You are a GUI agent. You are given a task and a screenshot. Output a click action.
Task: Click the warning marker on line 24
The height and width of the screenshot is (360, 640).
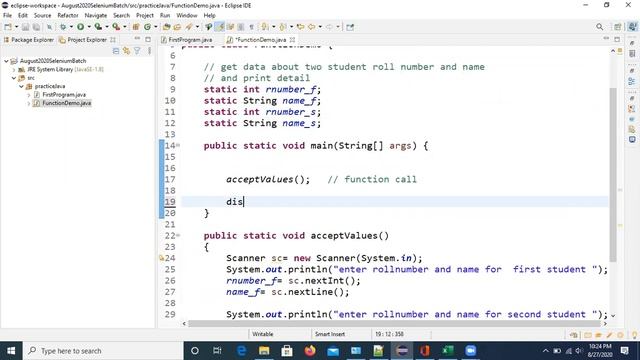click(x=161, y=258)
